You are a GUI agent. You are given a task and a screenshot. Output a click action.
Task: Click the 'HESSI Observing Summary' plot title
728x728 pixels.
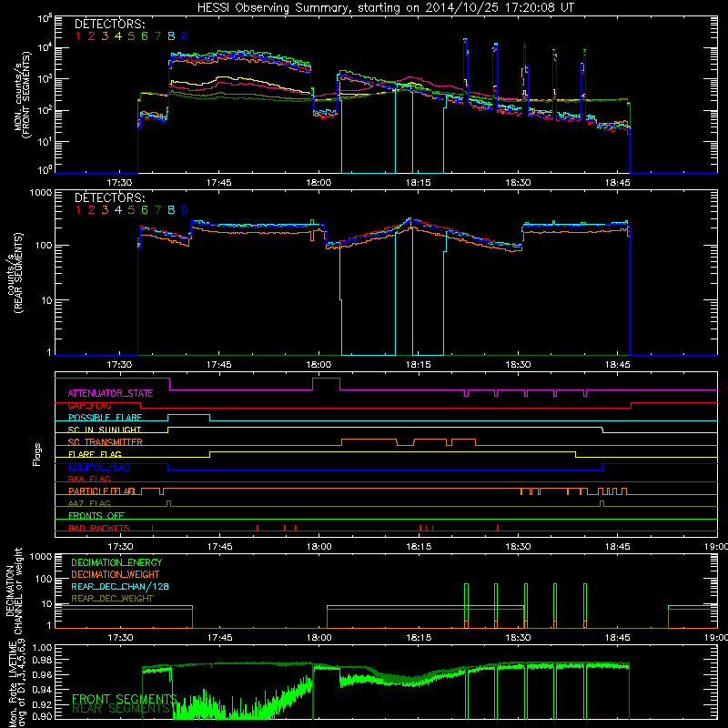click(385, 7)
